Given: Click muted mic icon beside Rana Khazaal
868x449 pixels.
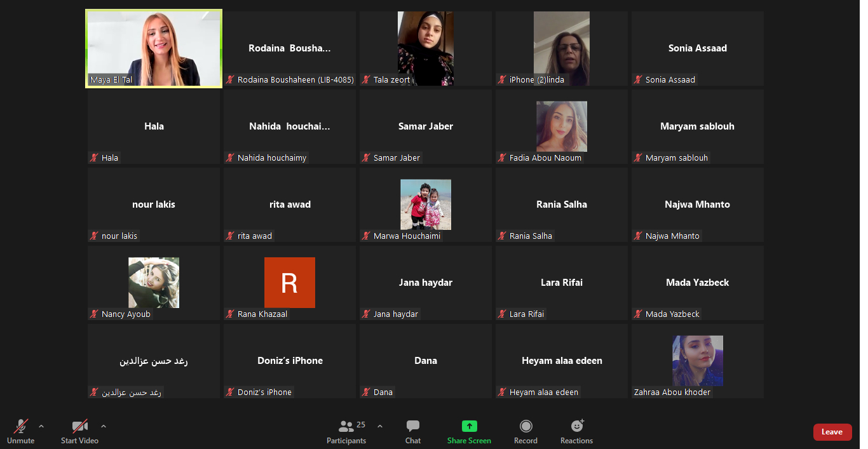Looking at the screenshot, I should 230,314.
